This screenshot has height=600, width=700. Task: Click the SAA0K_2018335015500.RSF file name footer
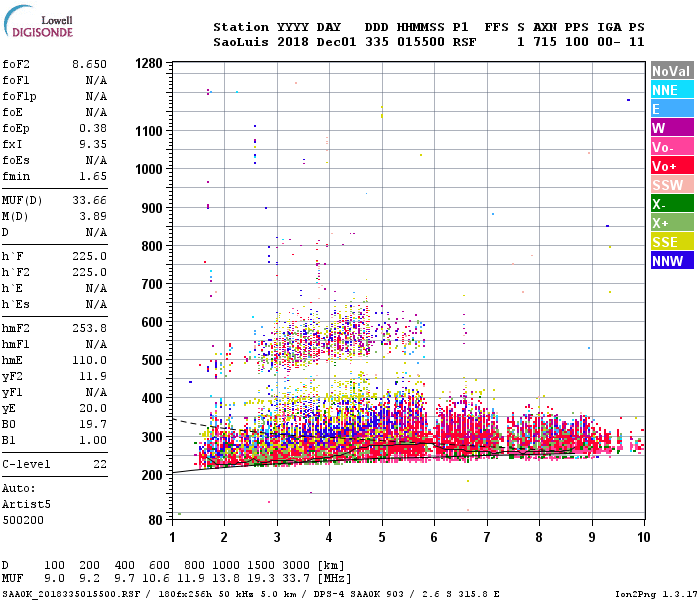(x=71, y=594)
